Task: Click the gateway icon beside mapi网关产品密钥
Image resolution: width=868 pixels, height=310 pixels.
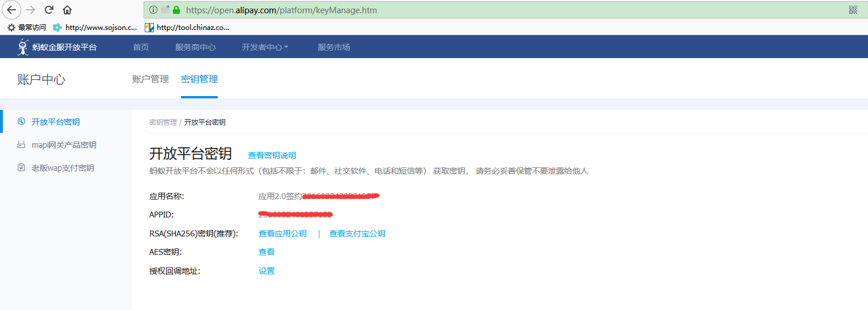Action: [21, 145]
